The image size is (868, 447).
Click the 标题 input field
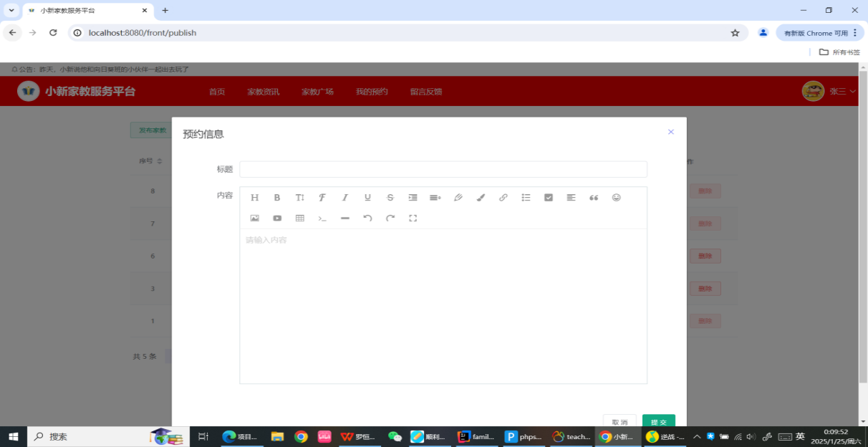click(443, 169)
